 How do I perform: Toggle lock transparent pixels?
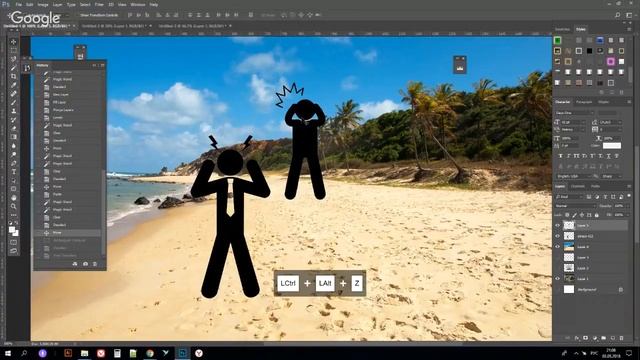(567, 215)
